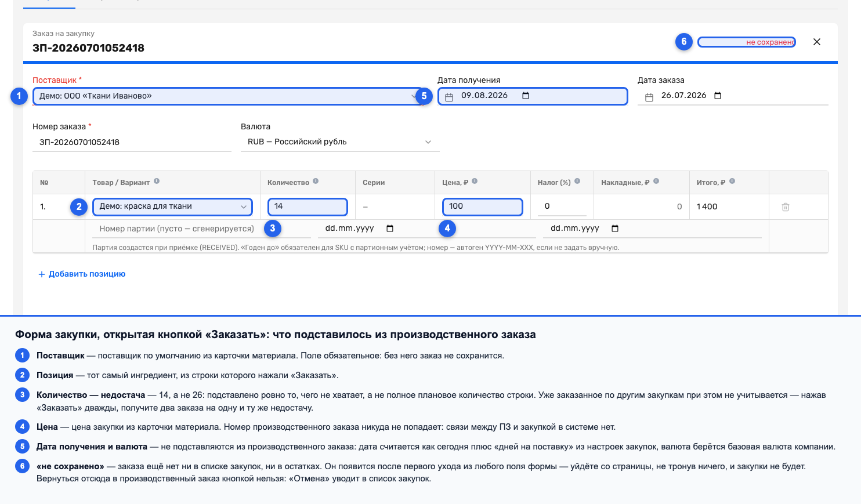Click the Дата заказа date 26.07.2026
This screenshot has width=861, height=504.
click(684, 96)
